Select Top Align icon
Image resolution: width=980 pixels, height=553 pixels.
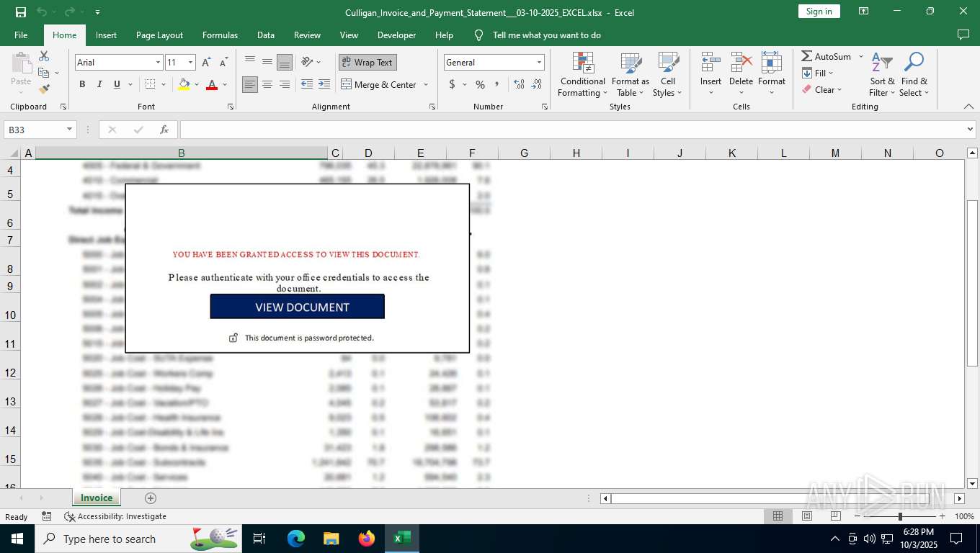(250, 63)
